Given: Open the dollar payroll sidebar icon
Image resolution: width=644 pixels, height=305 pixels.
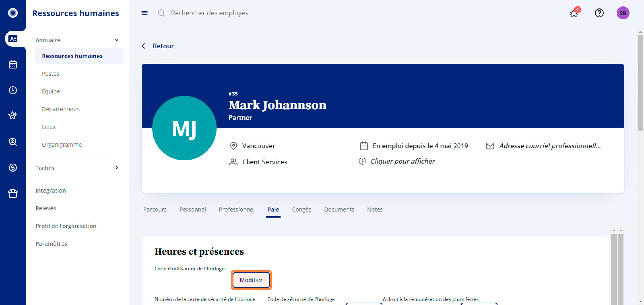Looking at the screenshot, I should point(13,167).
